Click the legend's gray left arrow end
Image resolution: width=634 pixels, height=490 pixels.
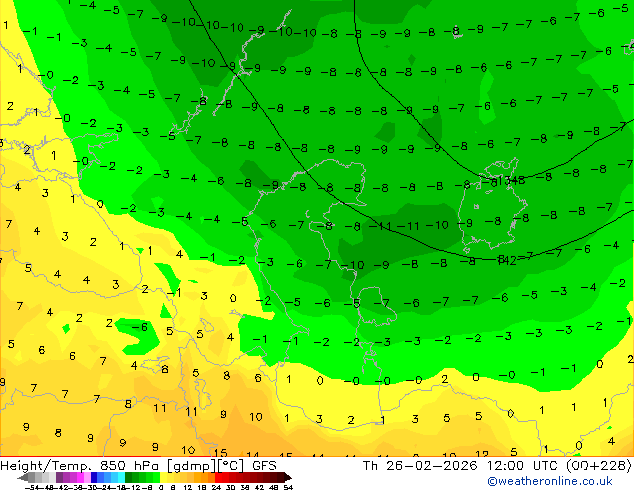(23, 477)
